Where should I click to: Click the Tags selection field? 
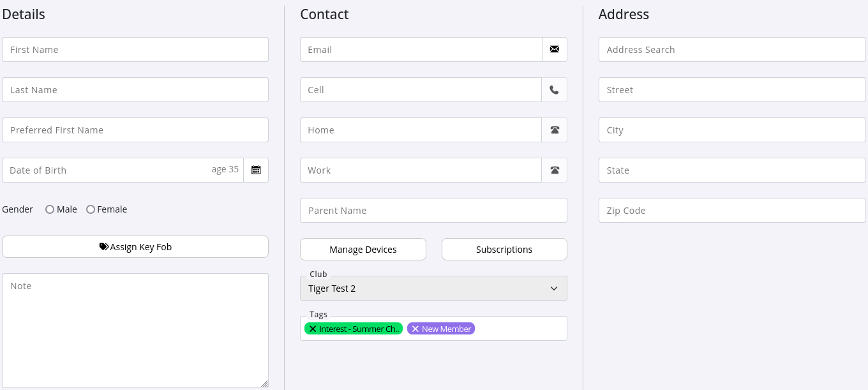pyautogui.click(x=520, y=329)
